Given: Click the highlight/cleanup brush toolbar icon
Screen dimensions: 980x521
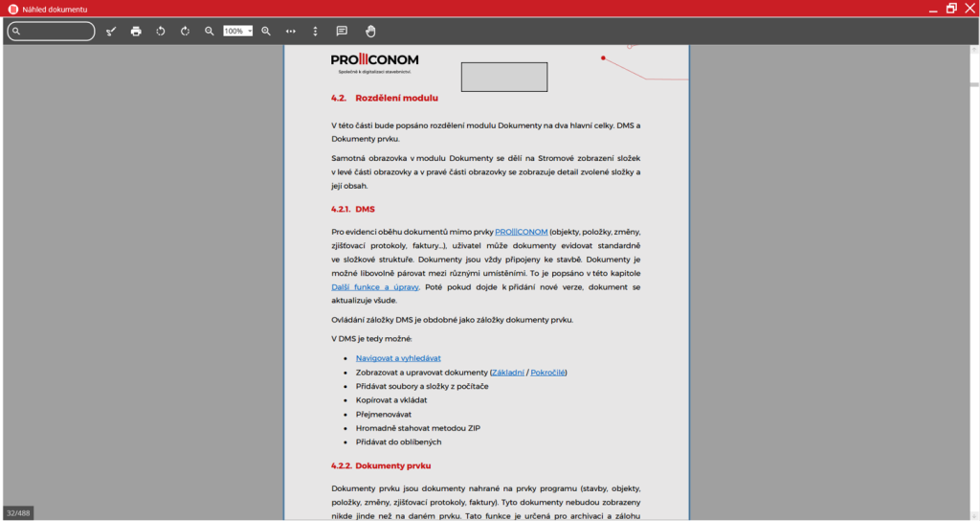Looking at the screenshot, I should tap(111, 31).
